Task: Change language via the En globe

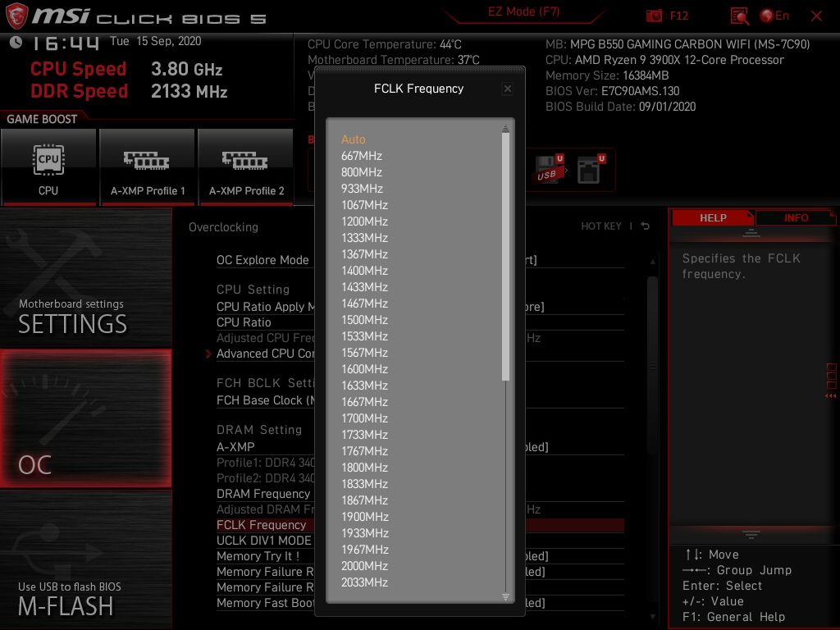Action: pos(774,16)
